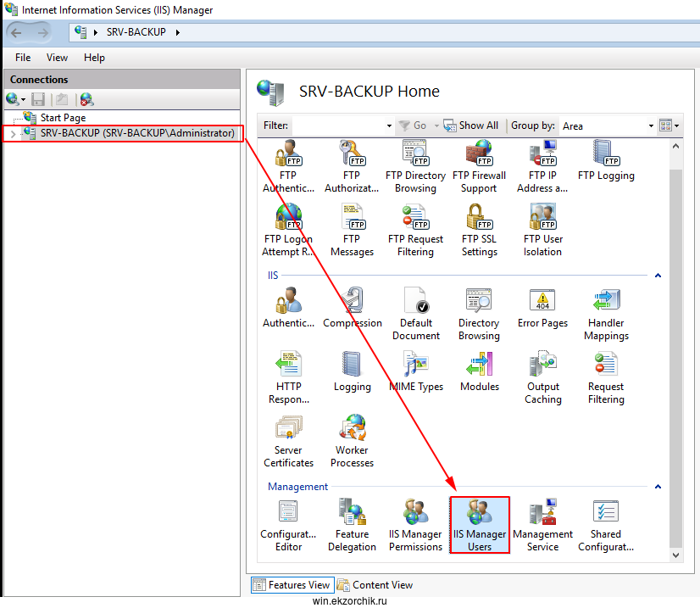Open the Group by Area dropdown

point(651,126)
